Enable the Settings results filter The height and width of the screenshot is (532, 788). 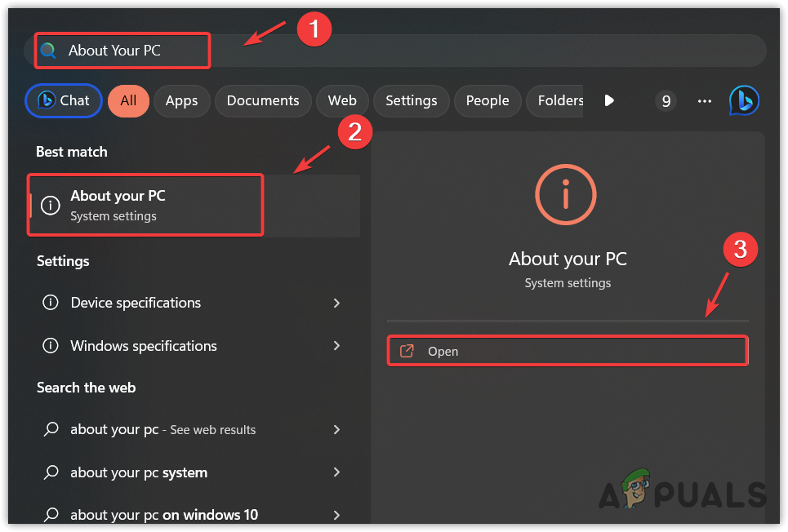pyautogui.click(x=411, y=100)
